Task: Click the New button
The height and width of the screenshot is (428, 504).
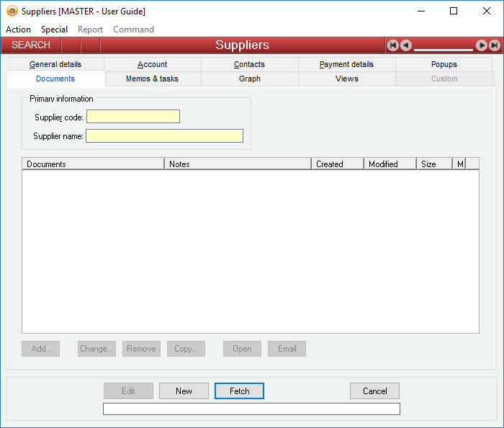Action: click(x=184, y=391)
